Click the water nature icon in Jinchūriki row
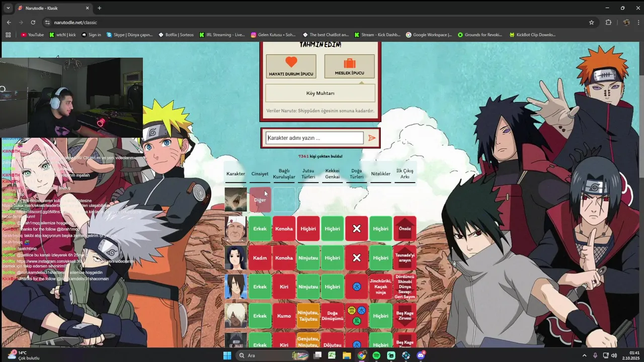Image resolution: width=644 pixels, height=362 pixels. coord(356,287)
